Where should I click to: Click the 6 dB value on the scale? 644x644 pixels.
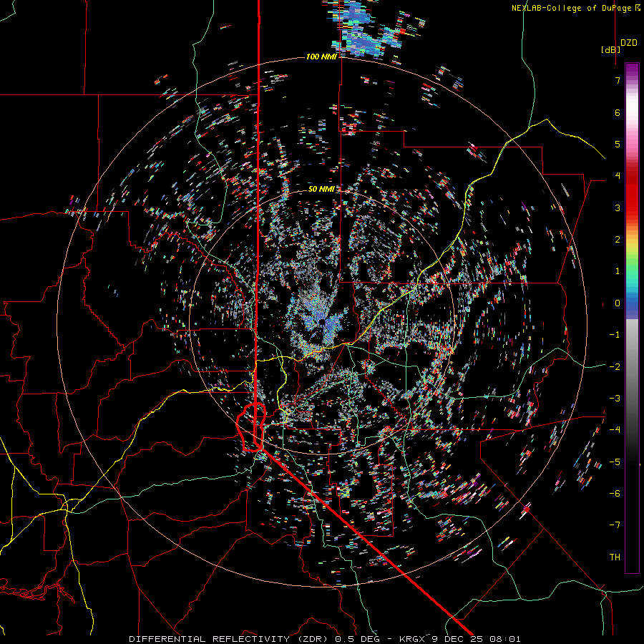(618, 112)
